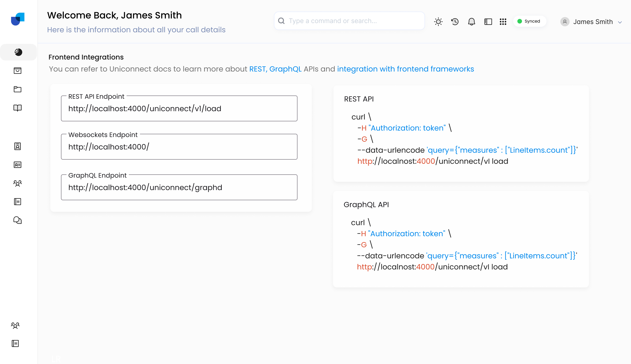Screen dimensions: 631x364
Task: Open the archive box sidebar icon
Action: point(18,71)
